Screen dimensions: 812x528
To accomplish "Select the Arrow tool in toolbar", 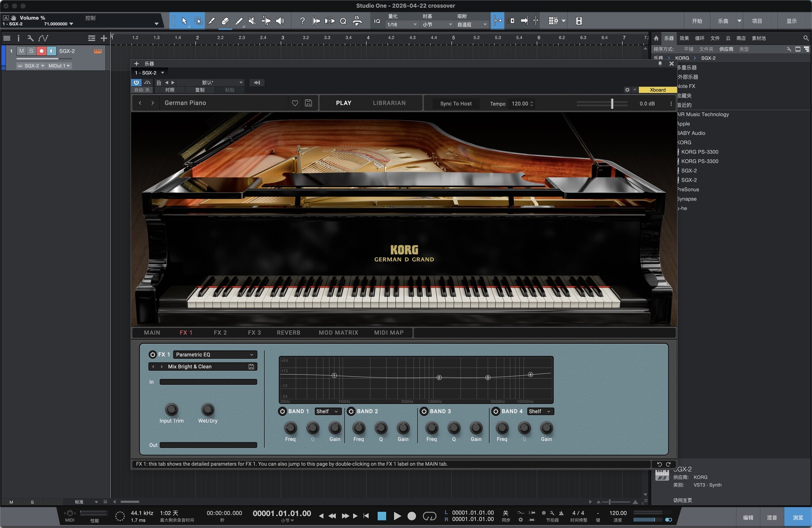I will click(184, 21).
